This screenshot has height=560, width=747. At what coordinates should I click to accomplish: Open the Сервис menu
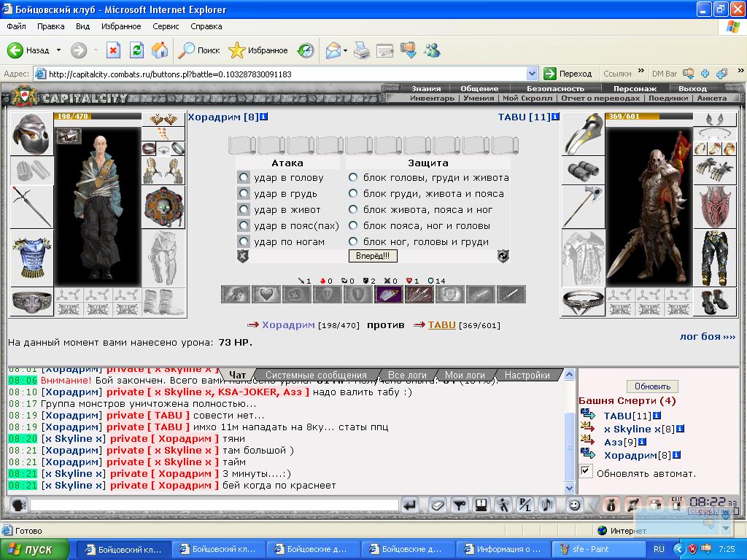(x=166, y=26)
